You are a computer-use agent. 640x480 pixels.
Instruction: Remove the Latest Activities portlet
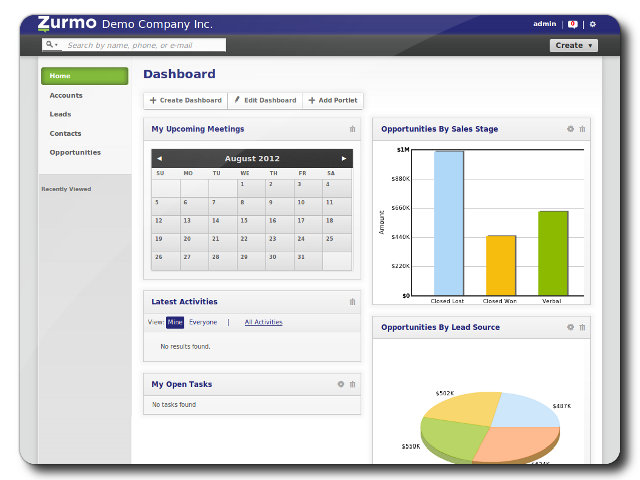[352, 302]
